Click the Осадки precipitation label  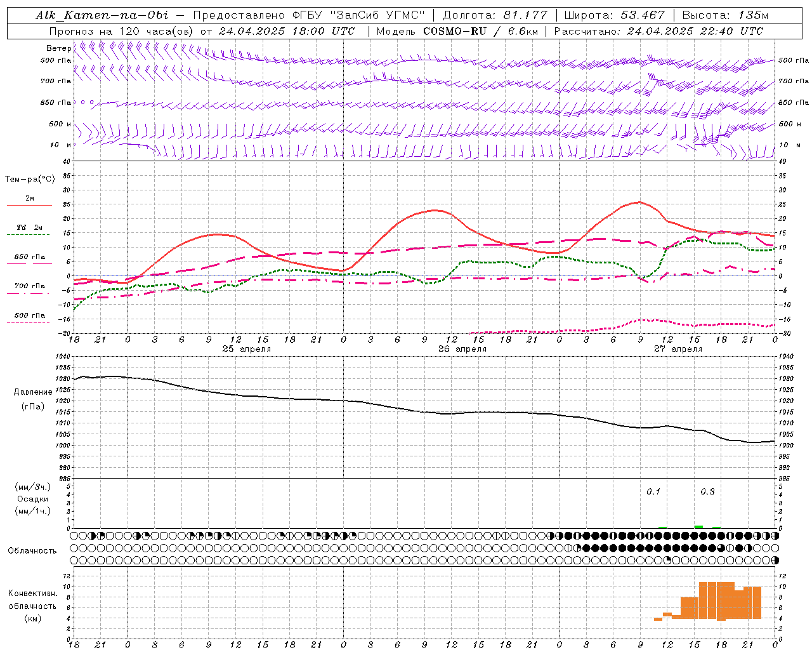click(x=33, y=499)
